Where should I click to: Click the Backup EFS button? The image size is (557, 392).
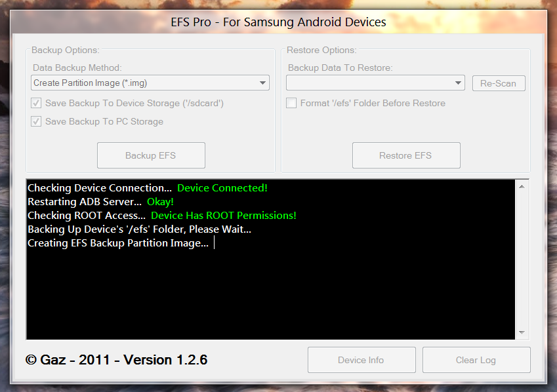pos(151,155)
